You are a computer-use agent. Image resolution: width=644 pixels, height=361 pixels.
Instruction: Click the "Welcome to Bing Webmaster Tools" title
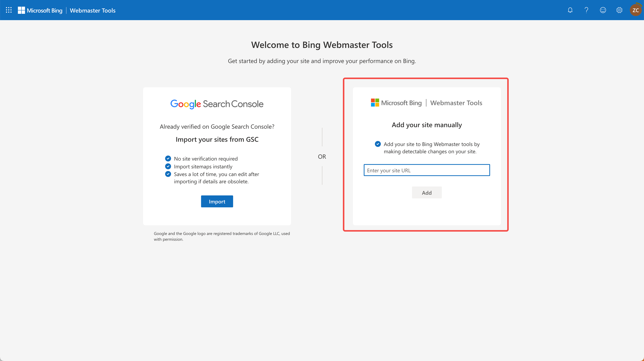pyautogui.click(x=322, y=45)
